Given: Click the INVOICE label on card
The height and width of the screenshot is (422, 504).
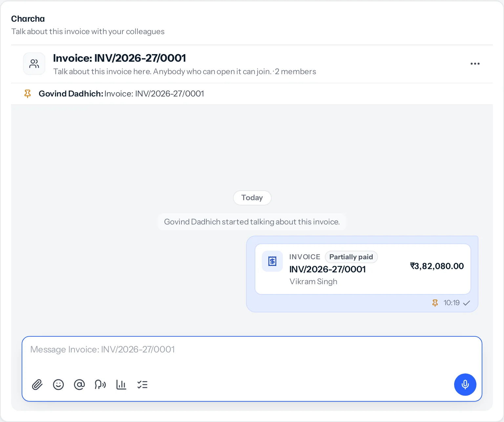Looking at the screenshot, I should click(305, 257).
